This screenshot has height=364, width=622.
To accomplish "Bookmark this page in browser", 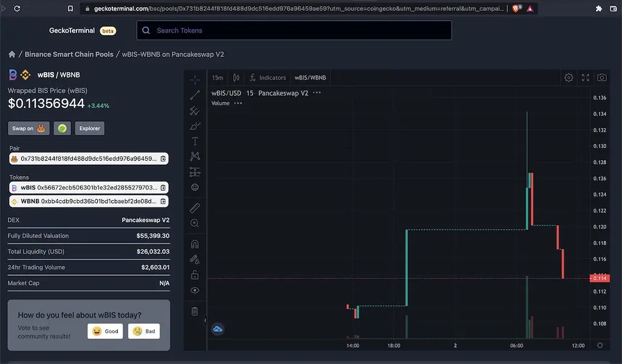I will tap(70, 8).
